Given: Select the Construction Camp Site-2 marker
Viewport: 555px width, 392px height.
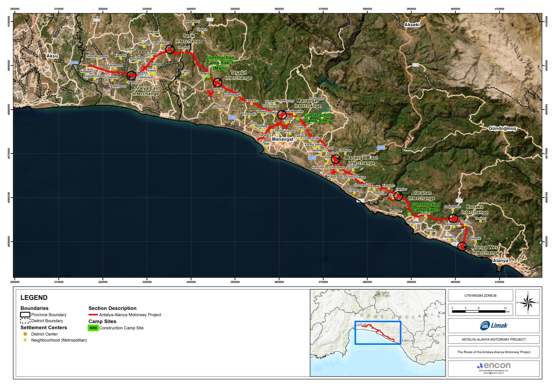Looking at the screenshot, I should [298, 118].
